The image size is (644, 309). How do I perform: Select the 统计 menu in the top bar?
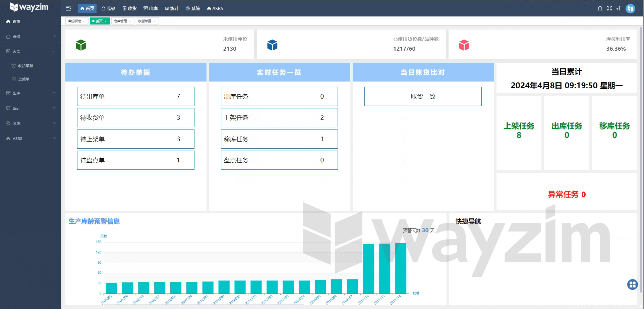pyautogui.click(x=172, y=8)
